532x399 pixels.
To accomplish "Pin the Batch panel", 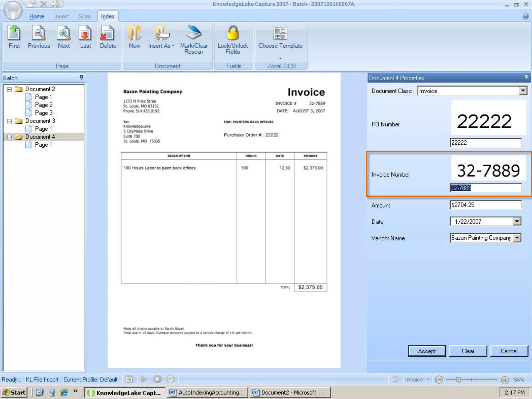I will click(x=81, y=77).
